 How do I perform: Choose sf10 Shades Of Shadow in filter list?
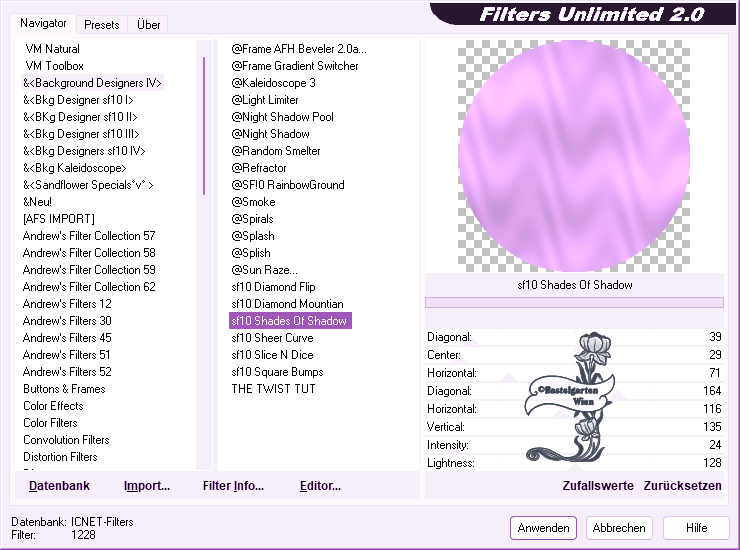pos(290,321)
